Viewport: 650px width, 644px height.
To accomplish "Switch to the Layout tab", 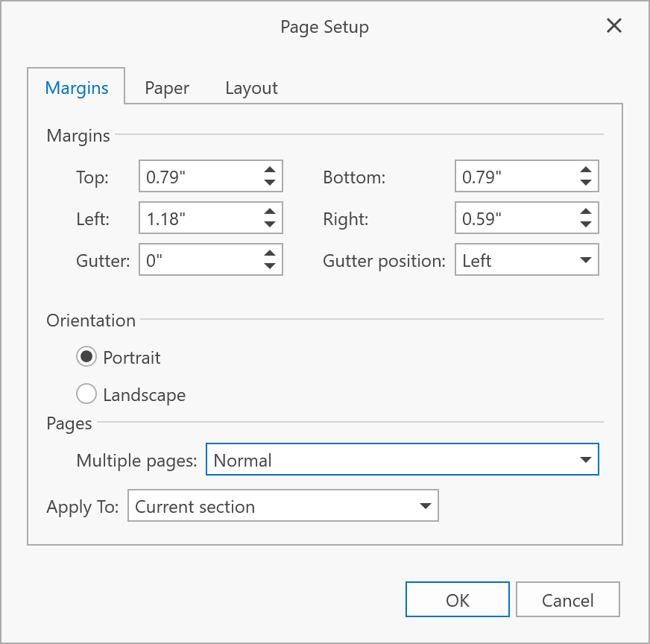I will [251, 88].
